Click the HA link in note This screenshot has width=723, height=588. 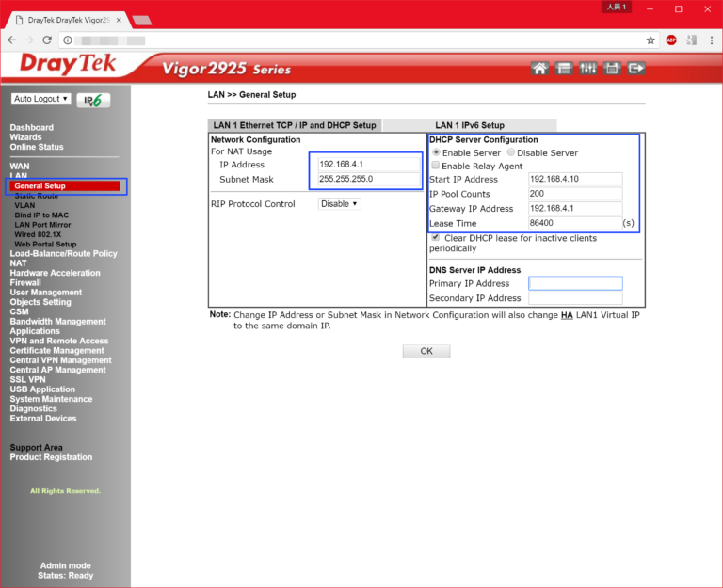(567, 315)
